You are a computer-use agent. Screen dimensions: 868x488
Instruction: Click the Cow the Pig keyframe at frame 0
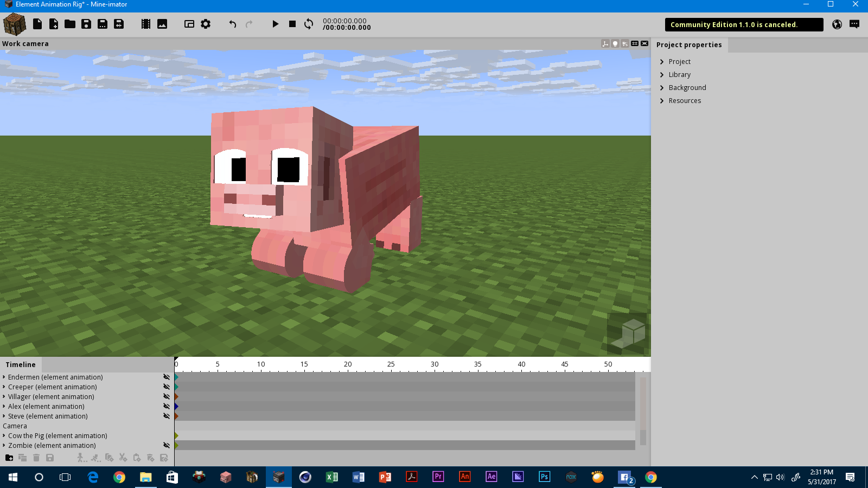[x=176, y=436]
